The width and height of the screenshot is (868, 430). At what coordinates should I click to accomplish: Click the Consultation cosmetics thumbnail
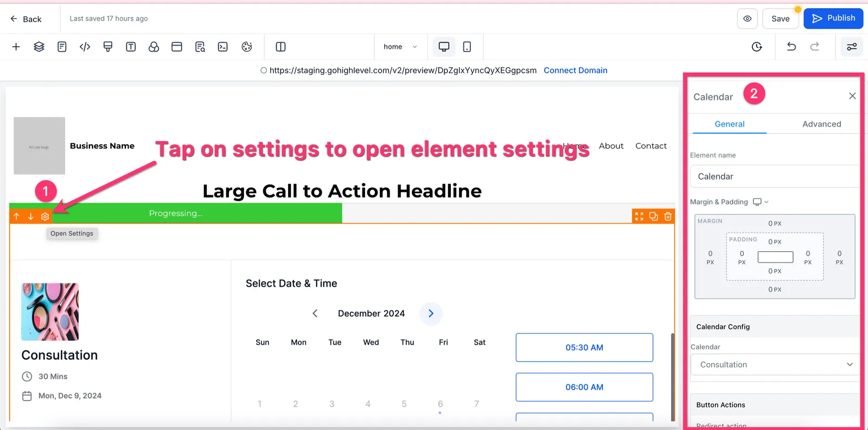pos(50,312)
